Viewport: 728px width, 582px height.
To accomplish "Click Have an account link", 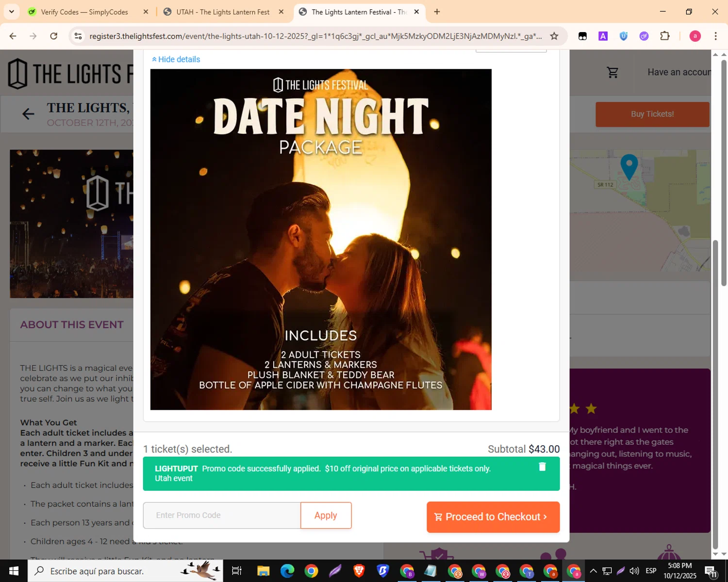I will click(x=679, y=72).
